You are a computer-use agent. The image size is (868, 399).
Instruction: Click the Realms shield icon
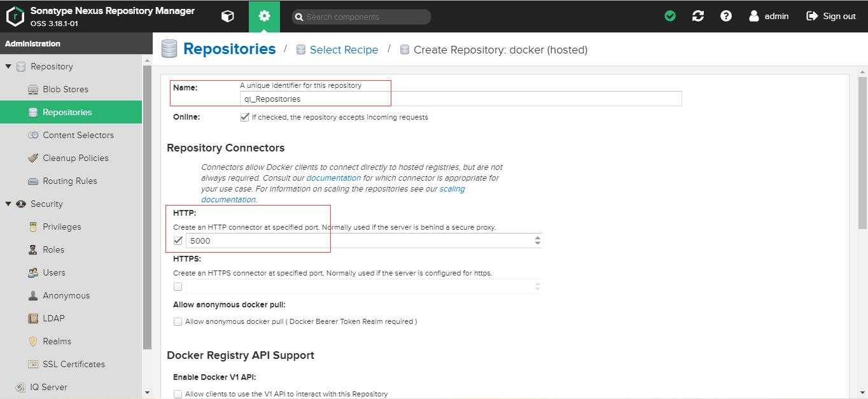[33, 342]
